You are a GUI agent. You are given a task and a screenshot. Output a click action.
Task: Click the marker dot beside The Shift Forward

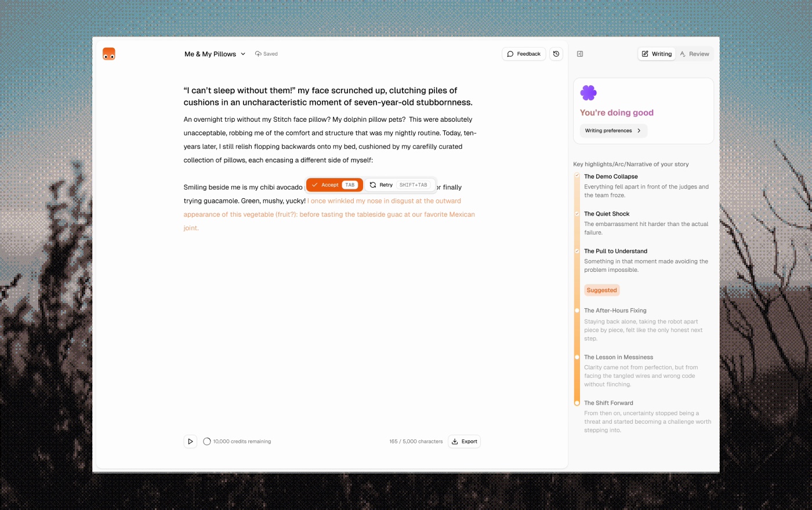click(x=577, y=403)
